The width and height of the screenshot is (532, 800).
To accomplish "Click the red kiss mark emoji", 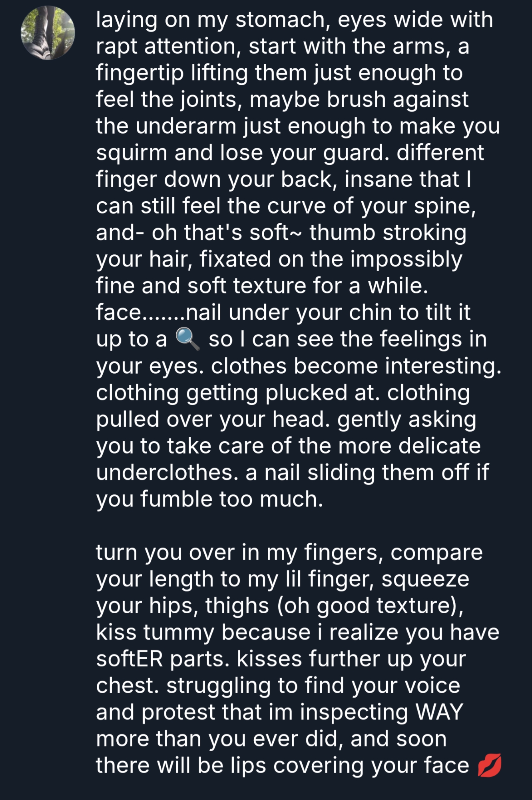I will (490, 766).
